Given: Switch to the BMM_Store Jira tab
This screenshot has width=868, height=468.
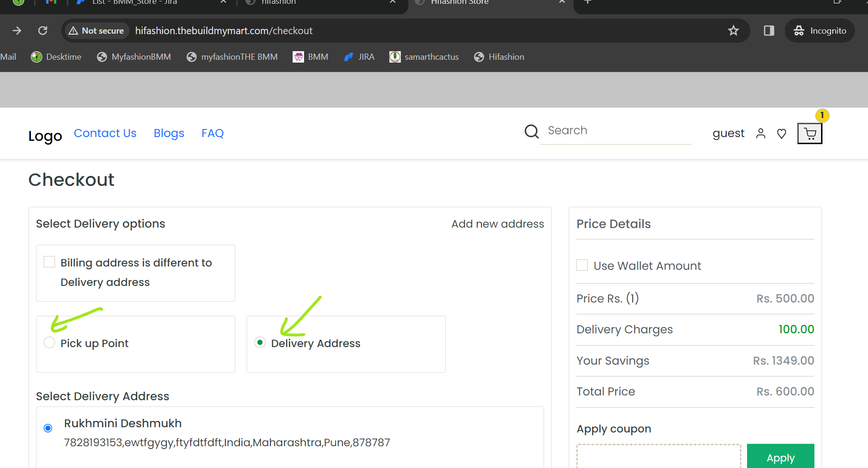Looking at the screenshot, I should pos(152,3).
